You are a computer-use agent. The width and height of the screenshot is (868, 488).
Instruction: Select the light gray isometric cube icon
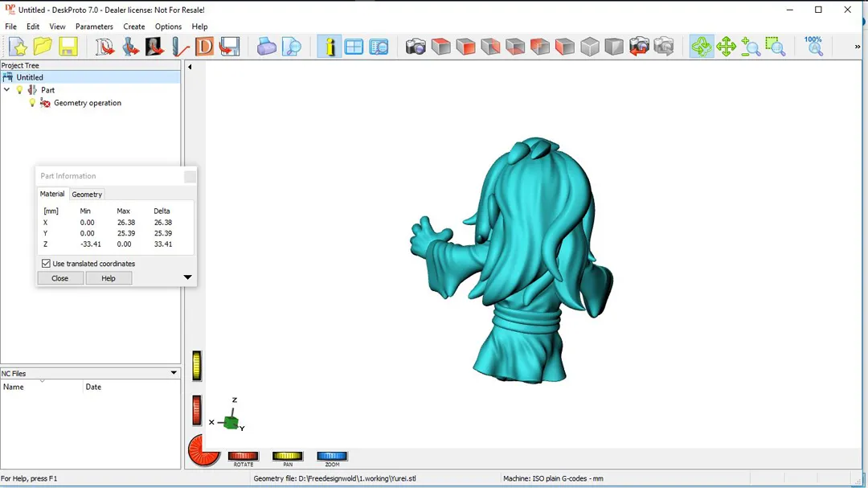(590, 47)
